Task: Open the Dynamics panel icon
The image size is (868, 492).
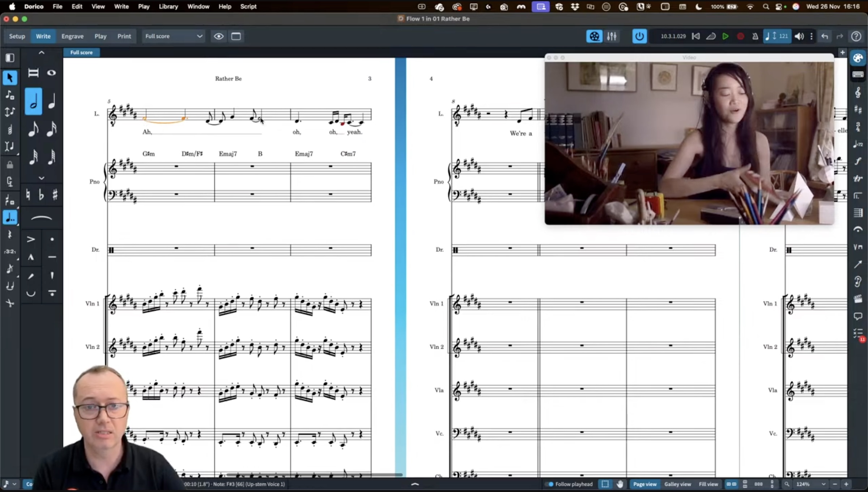Action: [858, 161]
